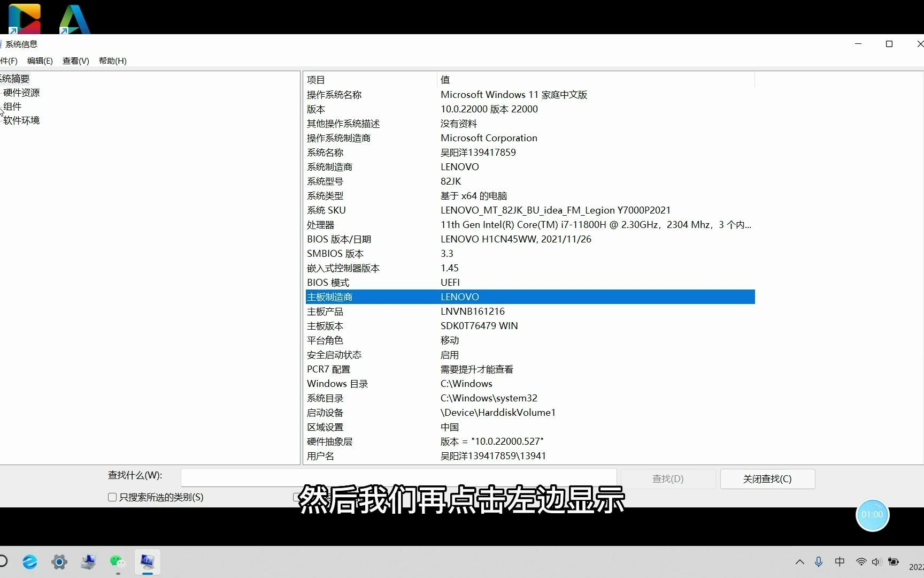This screenshot has height=578, width=924.
Task: Open the 查看(V) menu
Action: [x=76, y=60]
